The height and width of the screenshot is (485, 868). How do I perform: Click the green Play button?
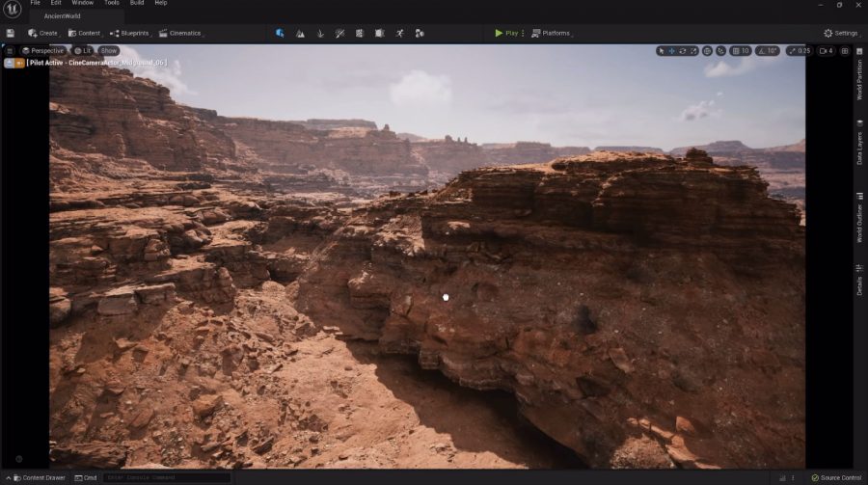(x=506, y=33)
